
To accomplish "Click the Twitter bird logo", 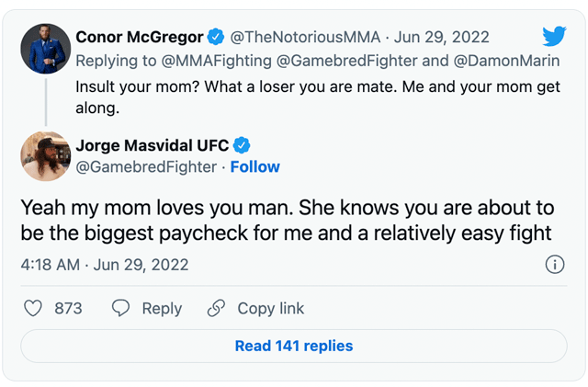I will coord(554,37).
